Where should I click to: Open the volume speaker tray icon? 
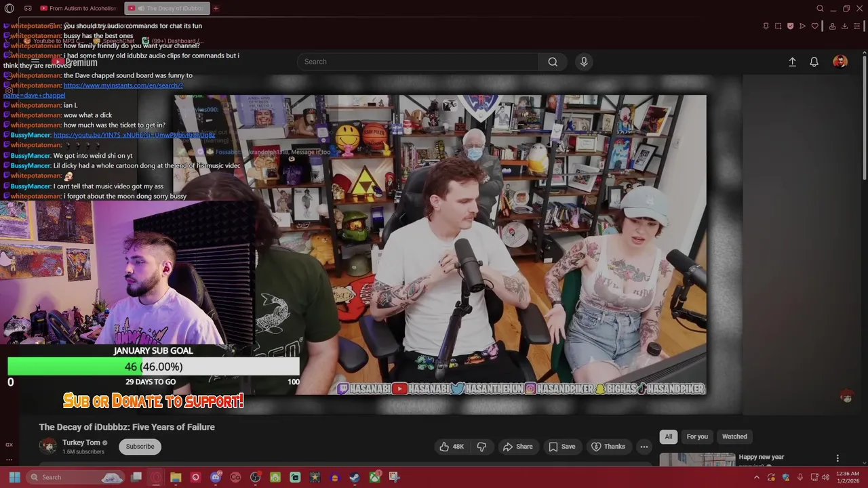pyautogui.click(x=825, y=477)
